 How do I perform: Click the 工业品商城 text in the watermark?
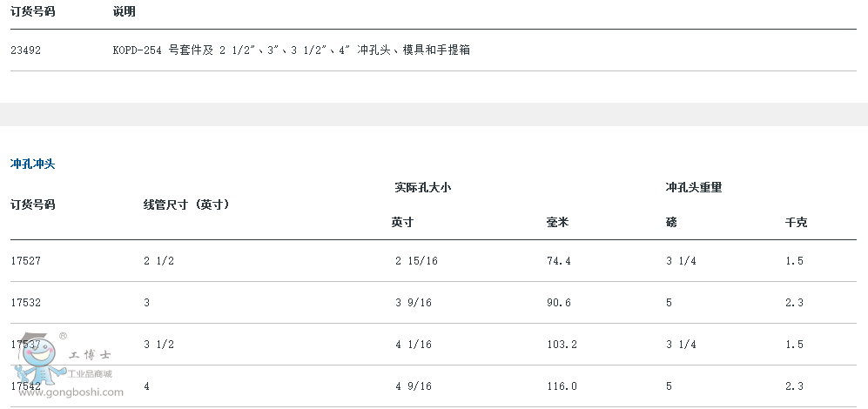point(91,374)
